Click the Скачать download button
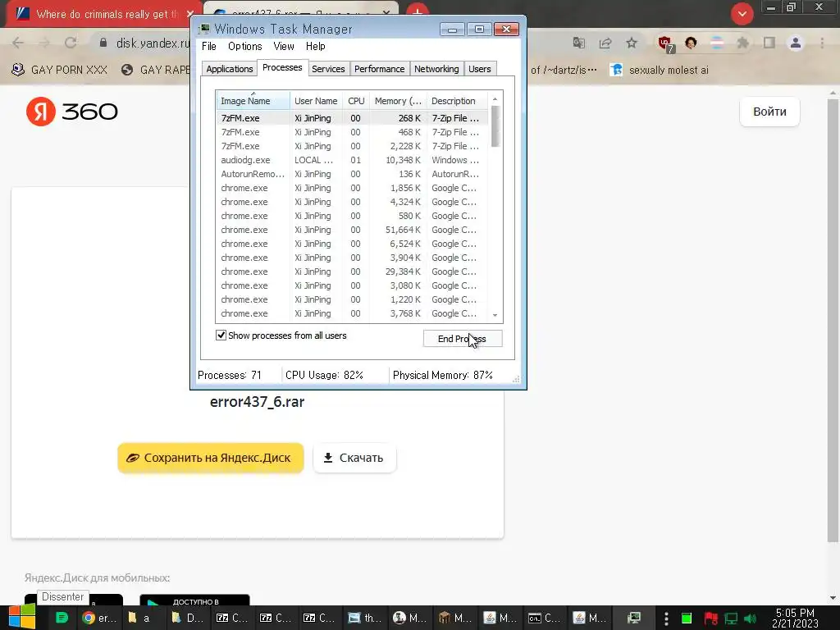This screenshot has height=630, width=840. tap(354, 458)
